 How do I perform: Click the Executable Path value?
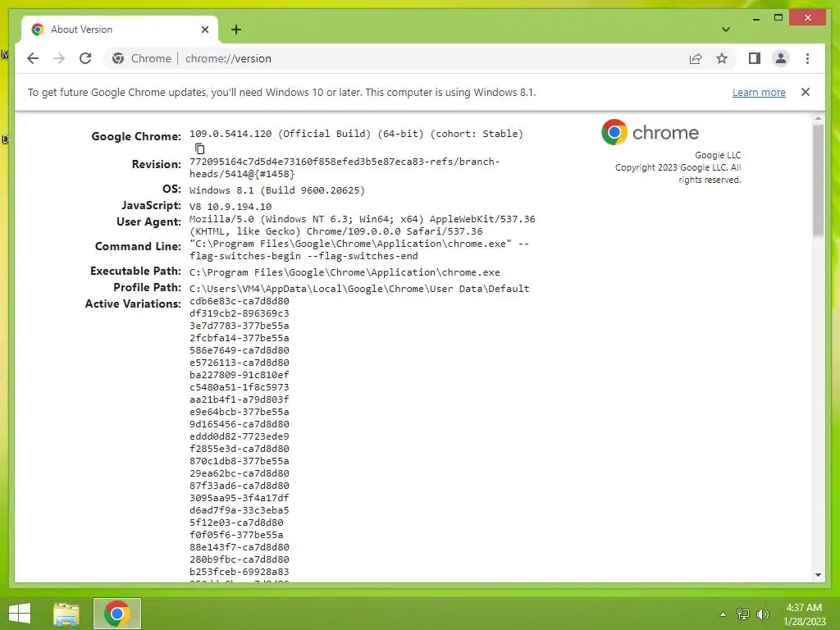[x=345, y=272]
